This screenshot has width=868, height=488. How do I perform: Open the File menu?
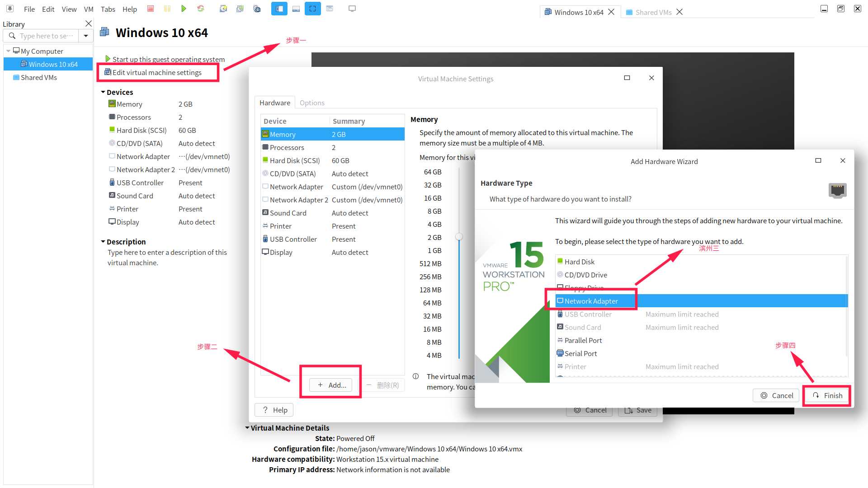(x=29, y=9)
